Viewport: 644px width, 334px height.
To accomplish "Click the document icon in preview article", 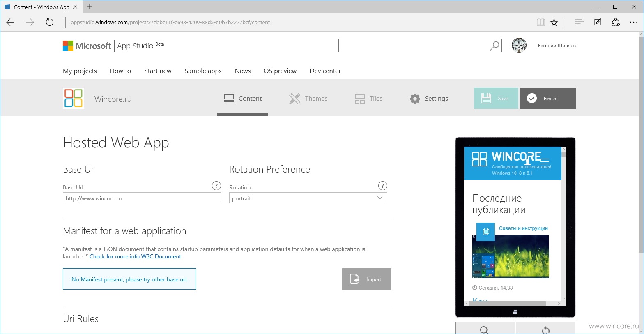I will point(486,231).
